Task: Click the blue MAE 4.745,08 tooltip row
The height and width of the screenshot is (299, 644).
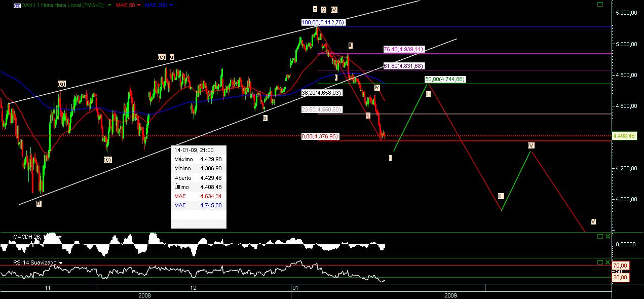Action: click(198, 205)
